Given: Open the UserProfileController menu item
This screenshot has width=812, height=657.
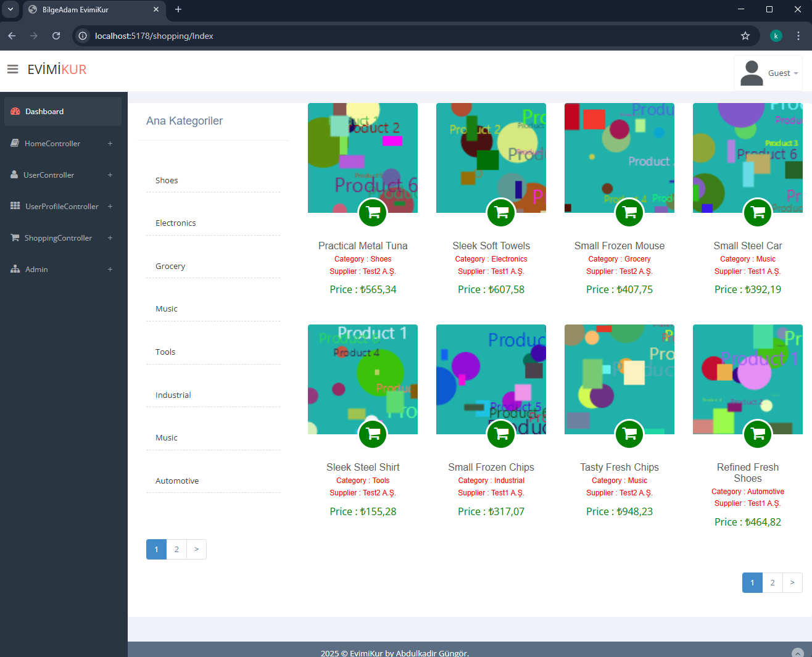Looking at the screenshot, I should coord(62,207).
